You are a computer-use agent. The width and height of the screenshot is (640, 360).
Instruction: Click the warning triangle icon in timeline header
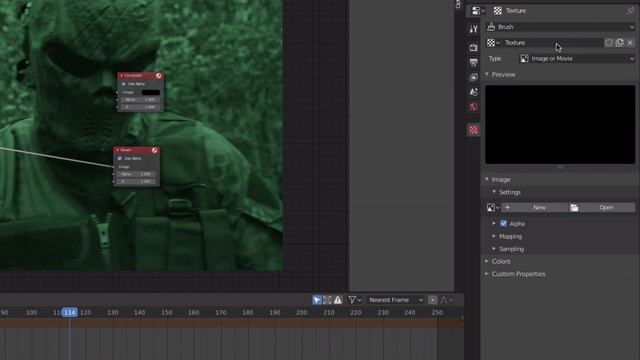point(338,300)
